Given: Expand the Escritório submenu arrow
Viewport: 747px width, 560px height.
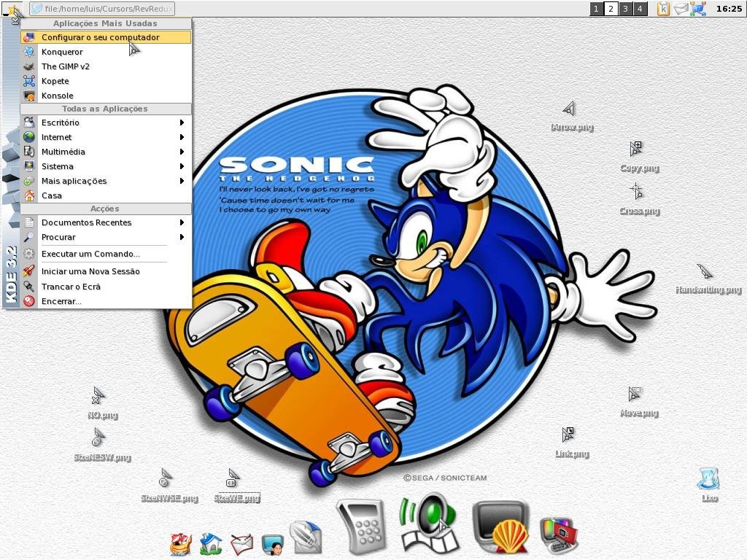Looking at the screenshot, I should pos(182,122).
